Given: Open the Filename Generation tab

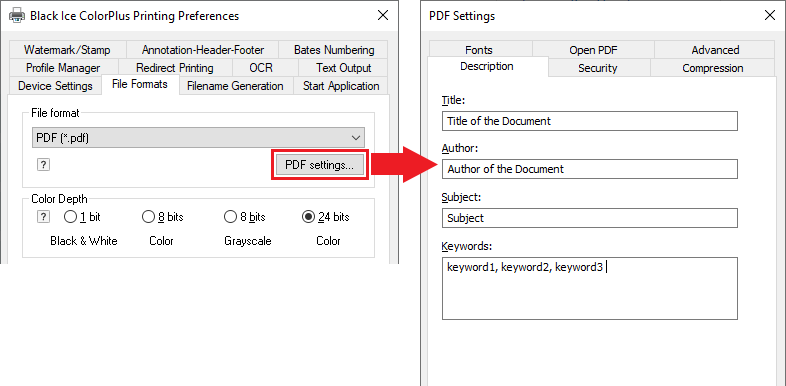Looking at the screenshot, I should 235,86.
